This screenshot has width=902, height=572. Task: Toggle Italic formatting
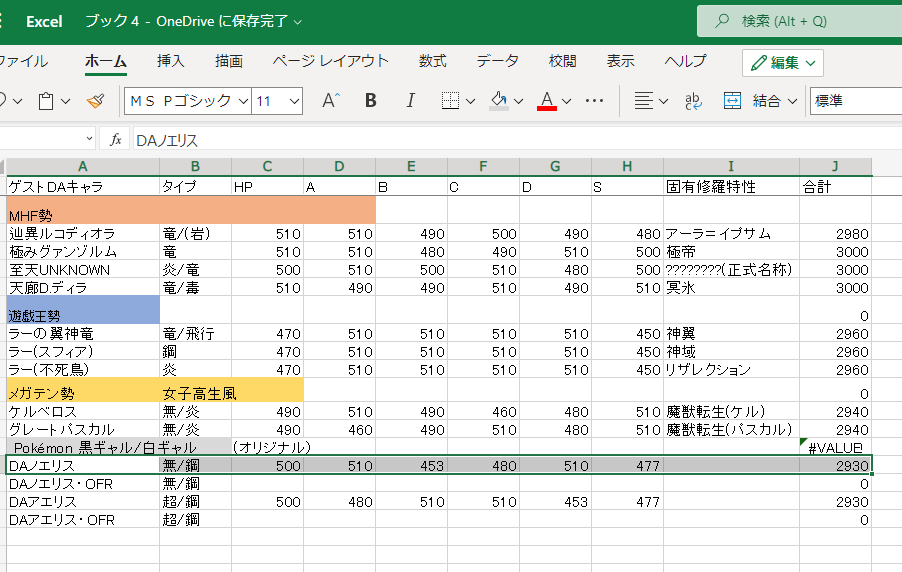point(410,101)
